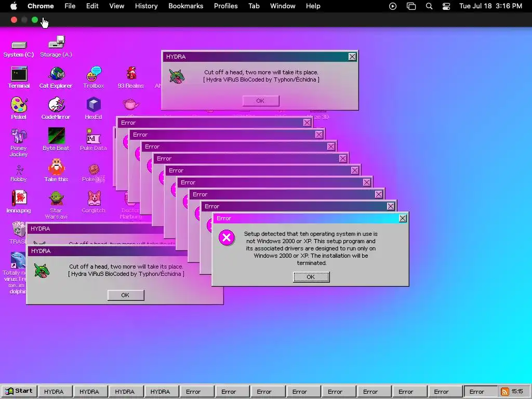Screen dimensions: 532x399
Task: Open the History menu
Action: [x=146, y=6]
